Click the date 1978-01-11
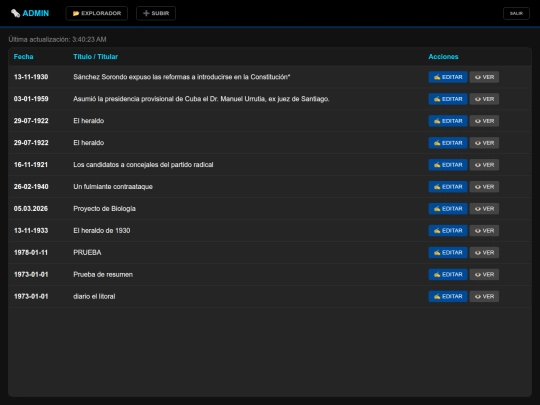The image size is (540, 405). (x=31, y=252)
